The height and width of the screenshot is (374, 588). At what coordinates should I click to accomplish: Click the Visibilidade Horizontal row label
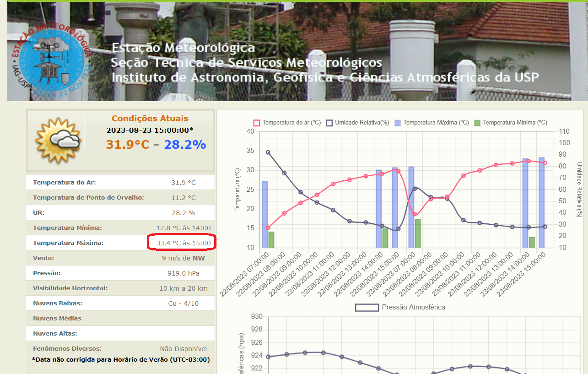point(70,288)
